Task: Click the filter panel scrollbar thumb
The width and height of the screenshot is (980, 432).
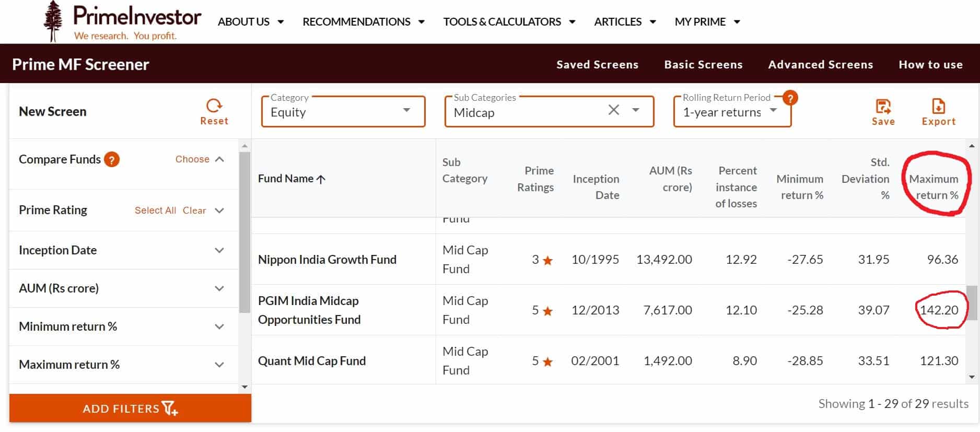Action: click(244, 232)
